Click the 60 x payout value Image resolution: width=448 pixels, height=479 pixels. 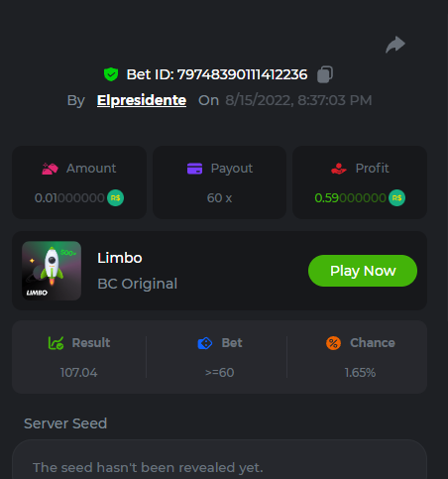(x=219, y=198)
